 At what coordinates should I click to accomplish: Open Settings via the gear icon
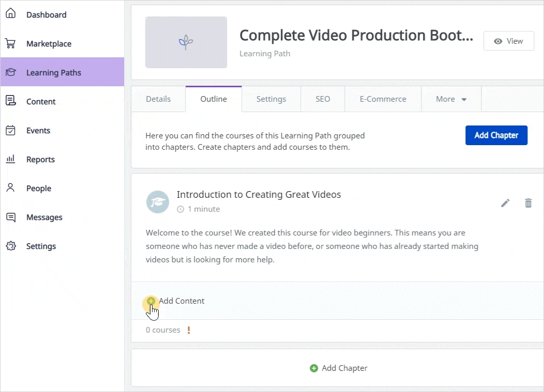(x=10, y=246)
